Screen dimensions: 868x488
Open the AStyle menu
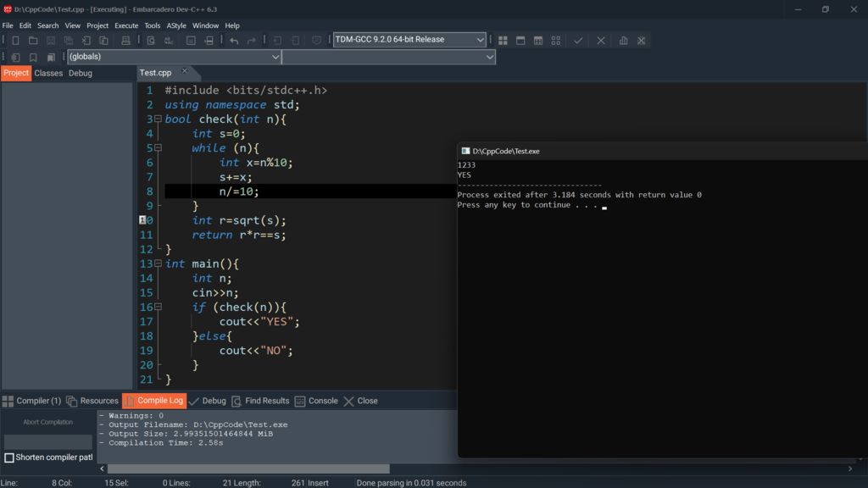tap(176, 25)
